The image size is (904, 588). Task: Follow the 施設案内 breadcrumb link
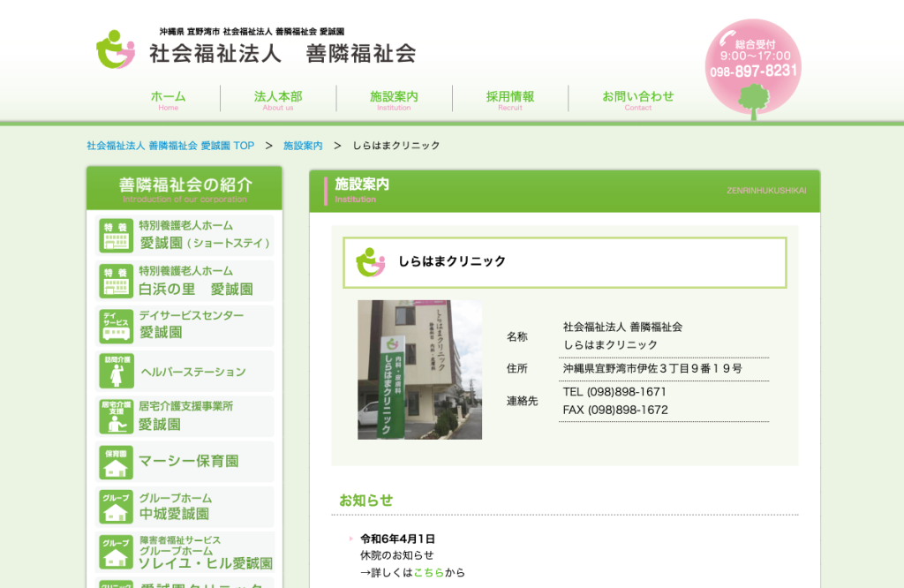[x=303, y=146]
